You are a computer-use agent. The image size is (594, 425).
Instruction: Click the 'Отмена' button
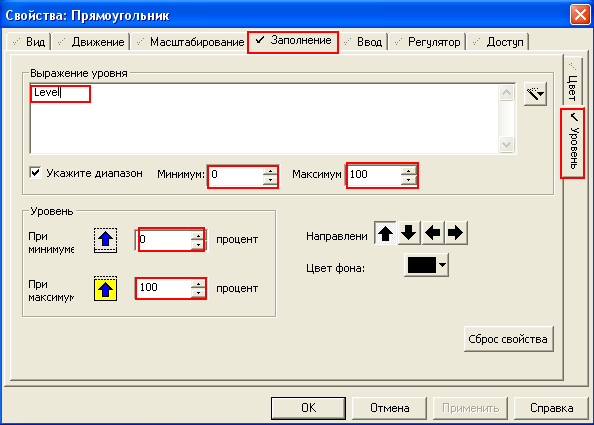389,408
